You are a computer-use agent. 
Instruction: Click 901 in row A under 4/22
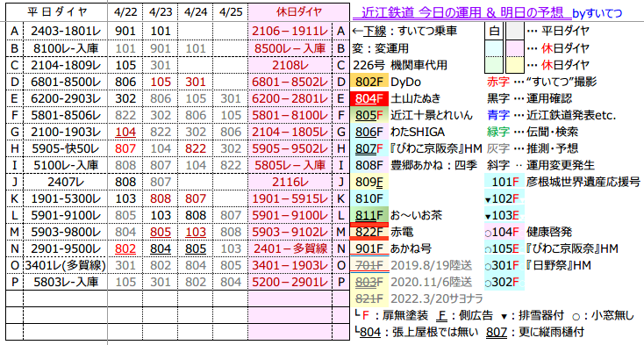tap(125, 32)
